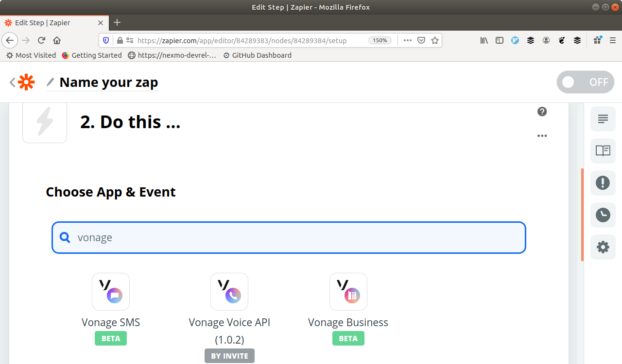Click the 'Vonage Voice API (1.0.2)' label
Screen dimensions: 622x364
coord(229,331)
